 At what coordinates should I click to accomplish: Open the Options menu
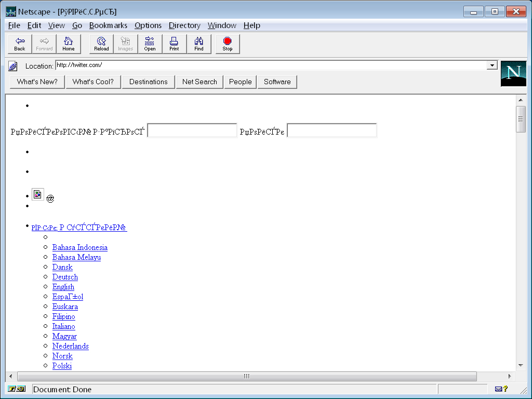(x=148, y=25)
